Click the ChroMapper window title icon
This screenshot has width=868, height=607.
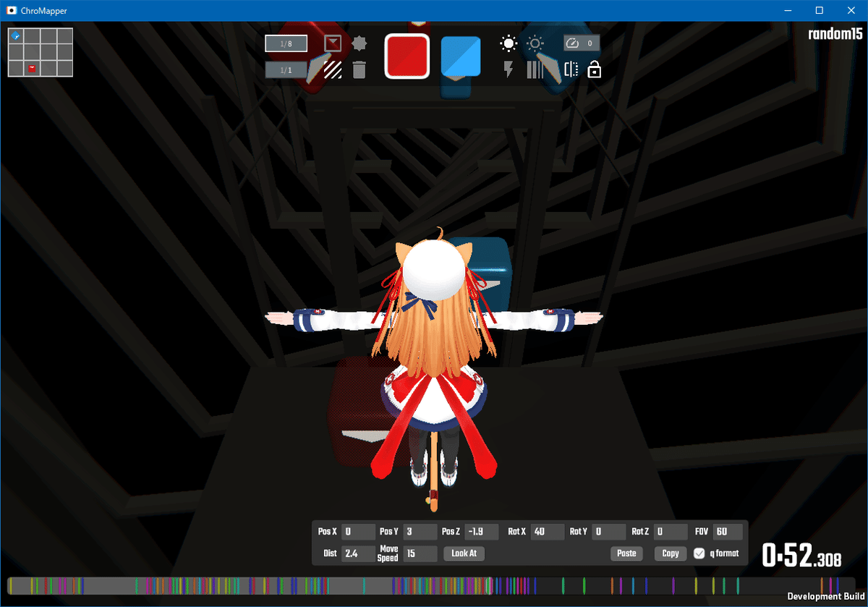[11, 11]
